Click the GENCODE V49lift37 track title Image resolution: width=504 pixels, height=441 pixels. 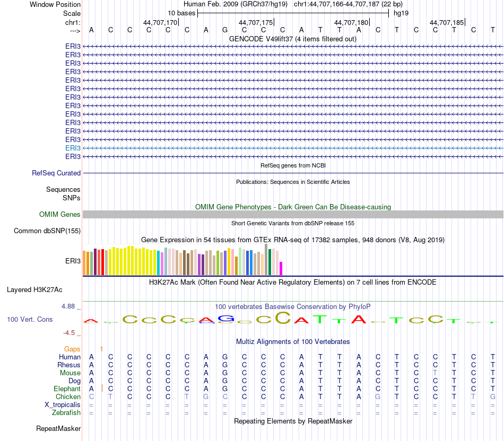(x=292, y=39)
